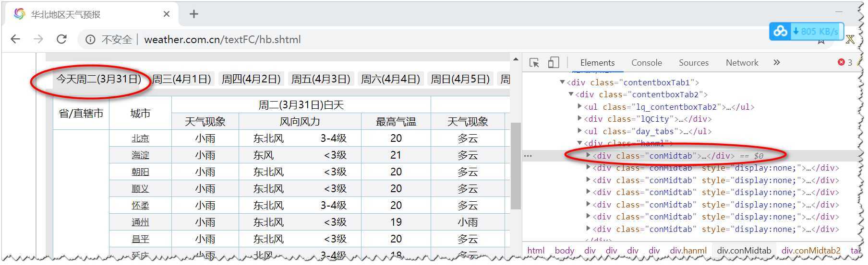Viewport: 868px width, 265px height.
Task: Click the webpage vertical scrollbar thumb
Action: tap(516, 166)
